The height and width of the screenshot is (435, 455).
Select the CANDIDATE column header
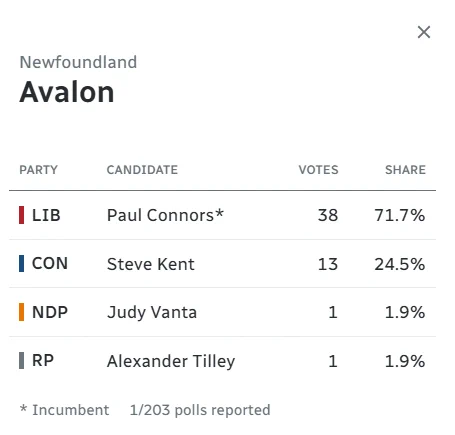coord(142,170)
